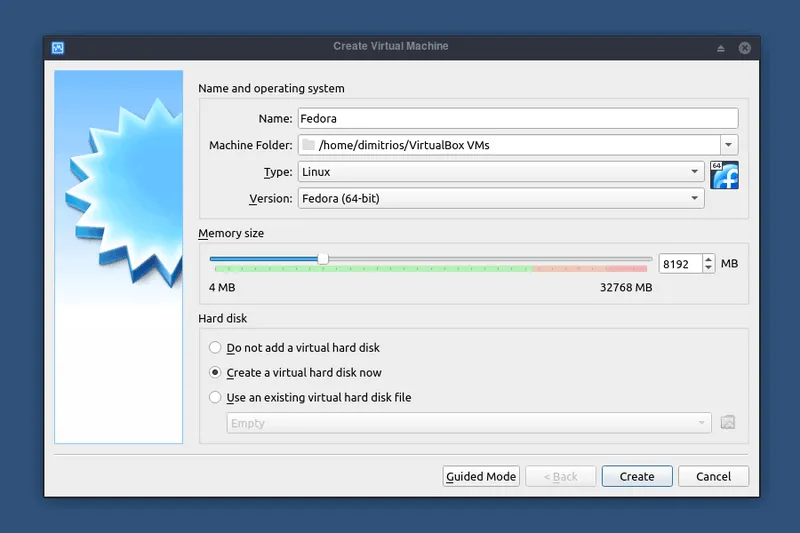Select Create a virtual hard disk now
The height and width of the screenshot is (533, 800).
(x=215, y=373)
